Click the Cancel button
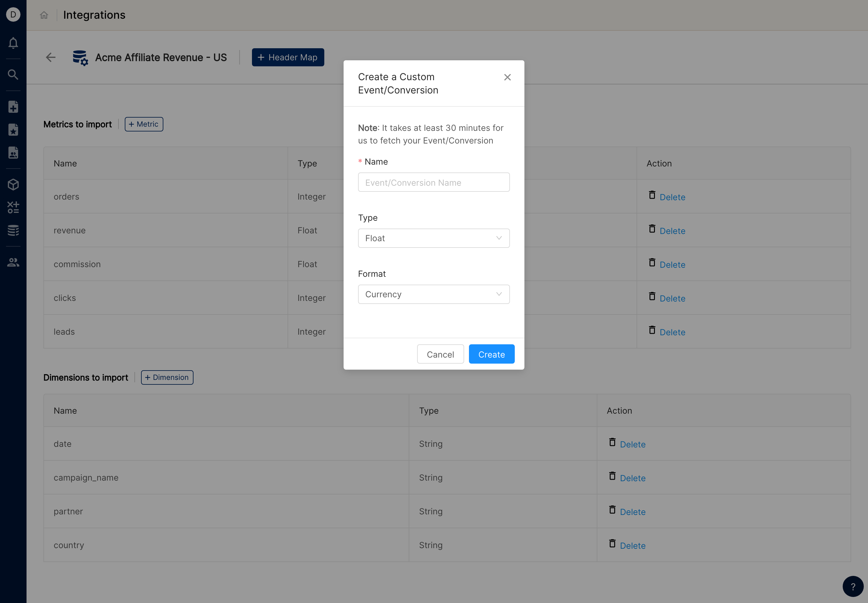Viewport: 868px width, 603px height. pos(440,354)
